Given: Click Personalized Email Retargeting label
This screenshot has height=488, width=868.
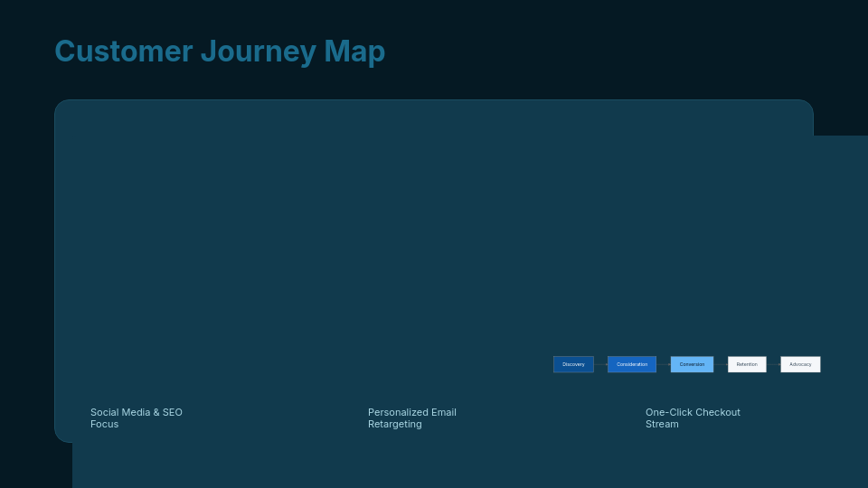Looking at the screenshot, I should click(x=412, y=418).
